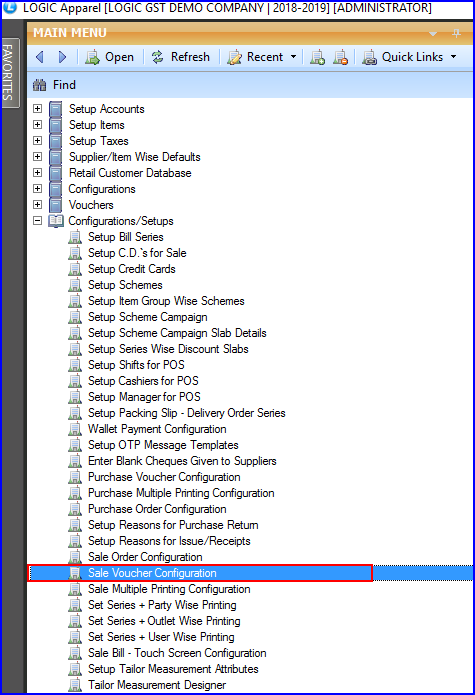Expand Retail Customer Database node

click(38, 172)
